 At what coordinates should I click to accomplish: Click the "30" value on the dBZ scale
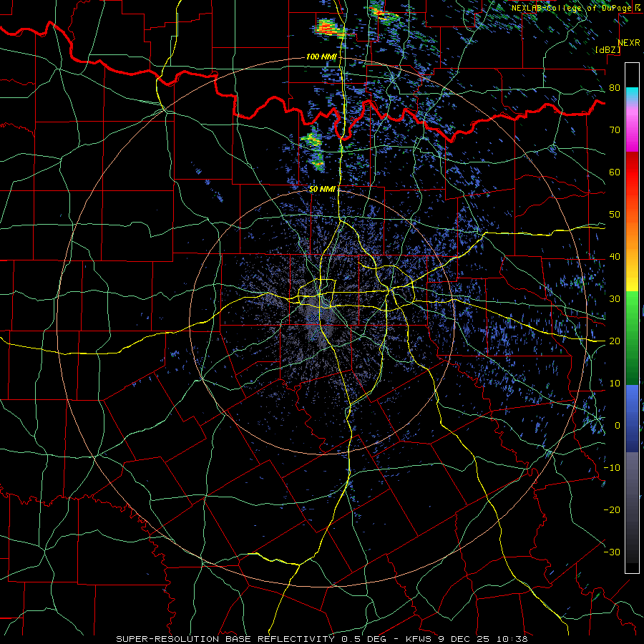[615, 298]
